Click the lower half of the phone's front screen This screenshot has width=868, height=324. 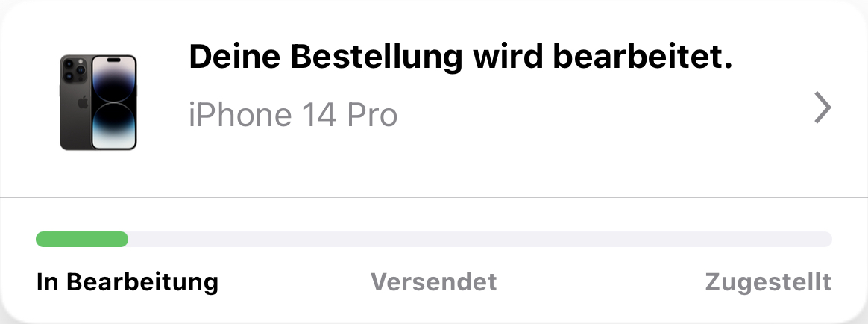tap(113, 126)
